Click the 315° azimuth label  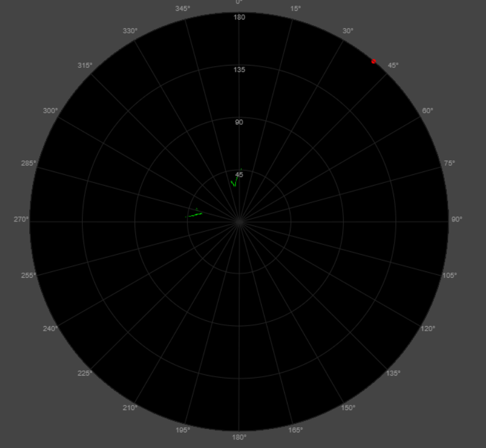coord(85,64)
